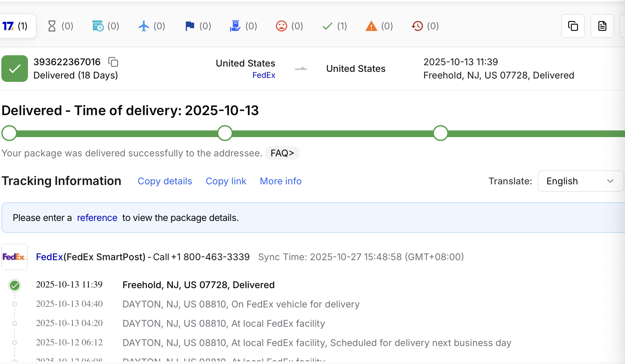This screenshot has width=625, height=364.
Task: Open the Translate English language dropdown
Action: [x=580, y=181]
